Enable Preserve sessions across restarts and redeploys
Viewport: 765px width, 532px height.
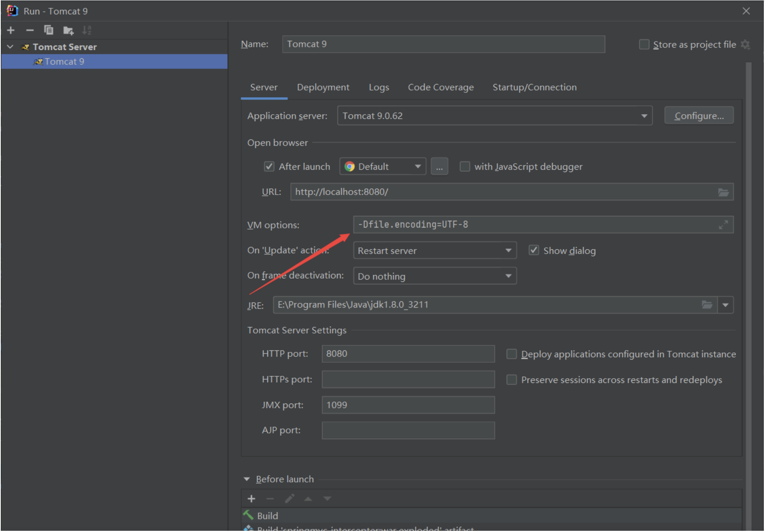pyautogui.click(x=512, y=380)
